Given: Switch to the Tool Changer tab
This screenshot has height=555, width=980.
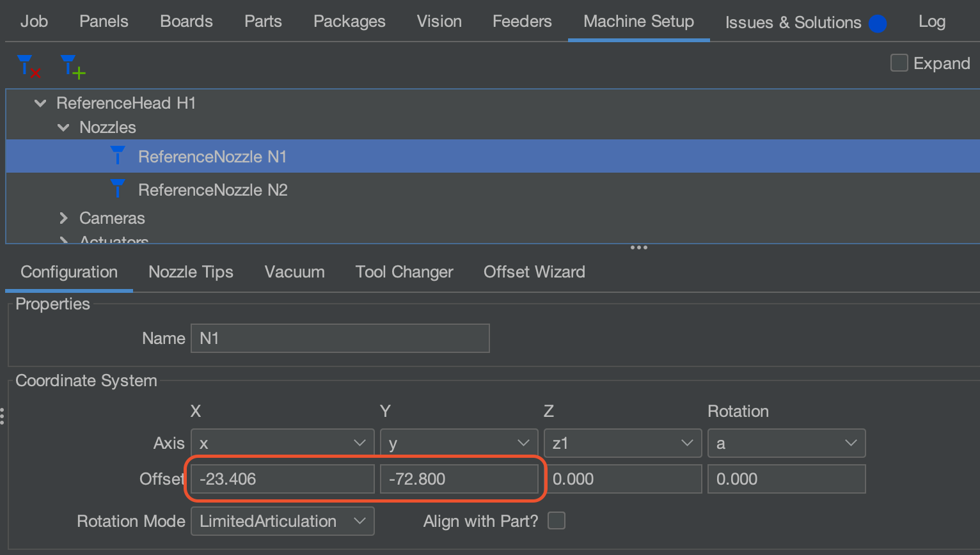Looking at the screenshot, I should 404,272.
